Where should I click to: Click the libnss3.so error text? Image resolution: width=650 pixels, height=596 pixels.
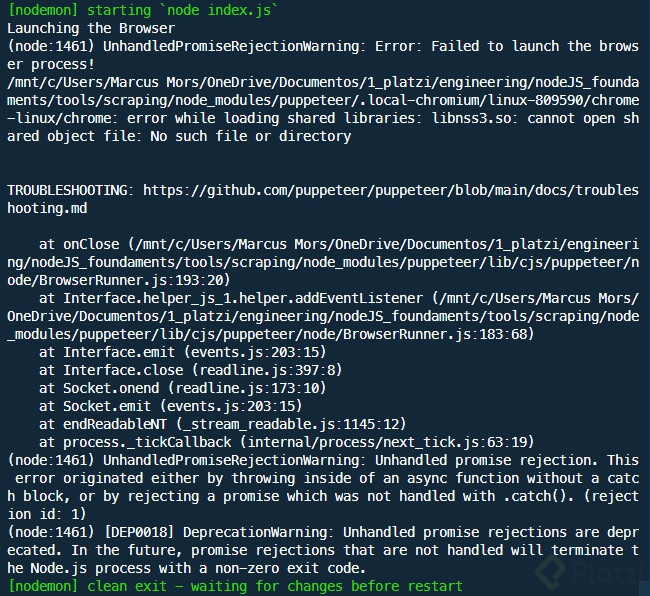tap(472, 119)
